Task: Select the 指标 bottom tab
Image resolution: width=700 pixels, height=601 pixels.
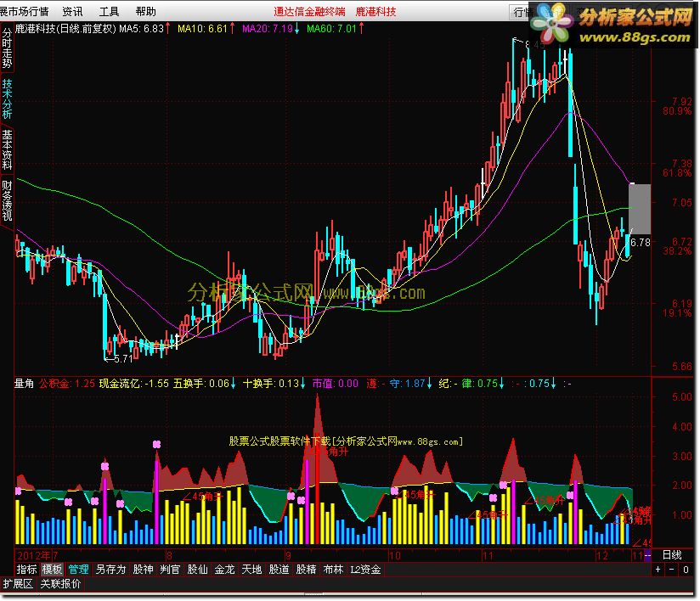Action: [27, 570]
